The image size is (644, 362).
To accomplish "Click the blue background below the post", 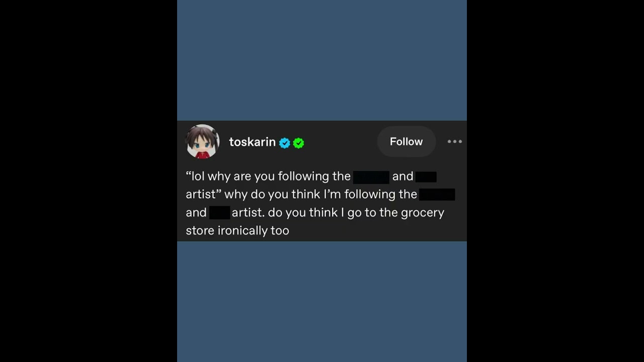I will [x=322, y=302].
